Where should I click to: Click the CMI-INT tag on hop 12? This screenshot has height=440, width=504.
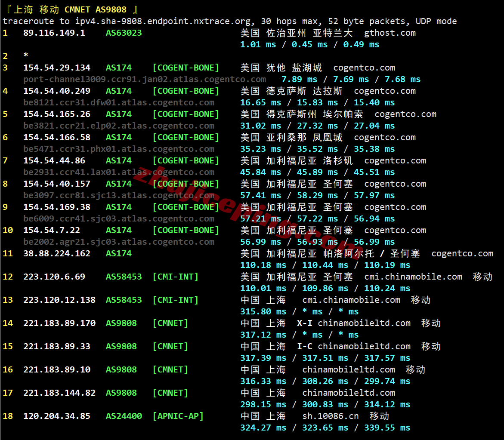(x=175, y=277)
